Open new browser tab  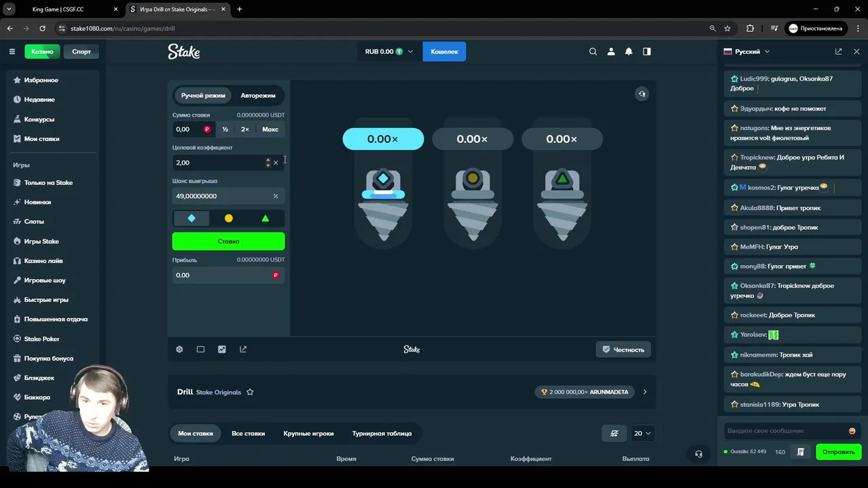pyautogui.click(x=239, y=9)
